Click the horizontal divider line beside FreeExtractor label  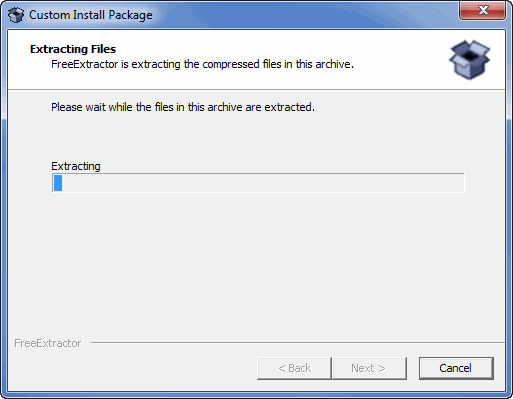pyautogui.click(x=298, y=342)
